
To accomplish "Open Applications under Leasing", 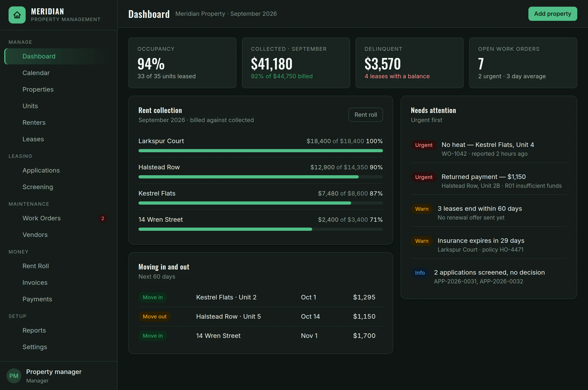I will (x=59, y=170).
